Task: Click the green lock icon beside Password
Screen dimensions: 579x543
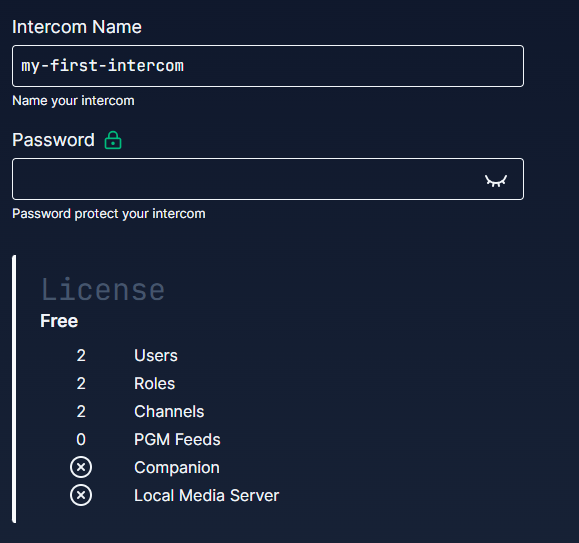Action: (x=113, y=140)
